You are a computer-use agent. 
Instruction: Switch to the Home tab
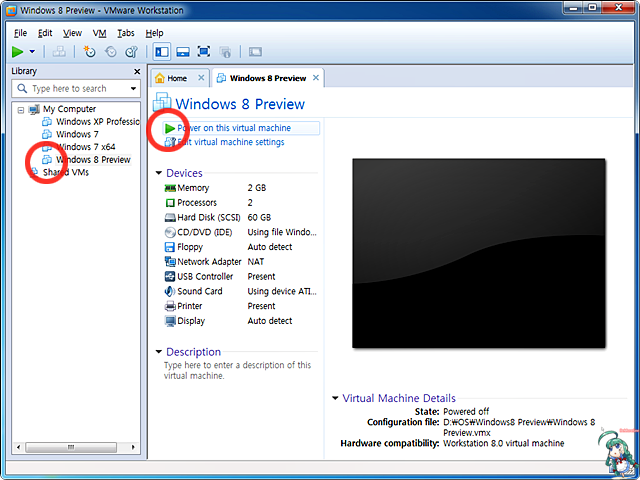click(x=177, y=78)
